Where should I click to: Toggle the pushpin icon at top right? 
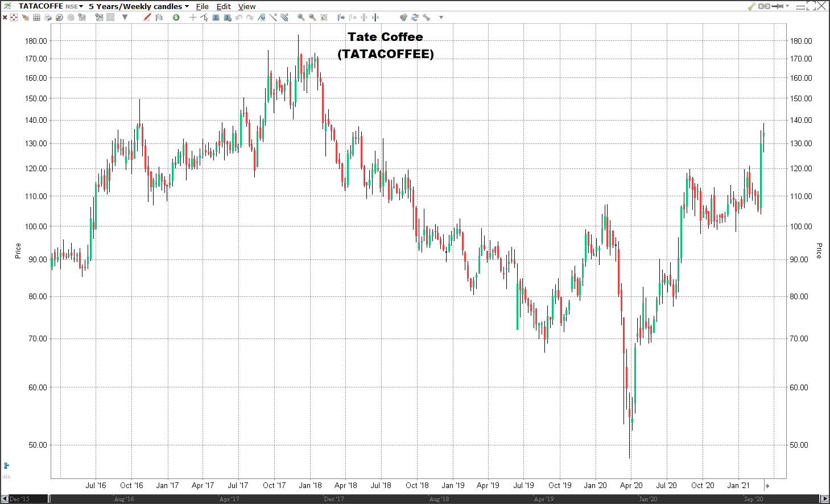[777, 6]
